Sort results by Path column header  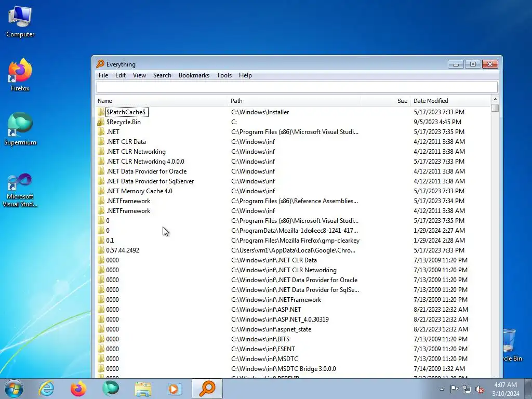pyautogui.click(x=295, y=101)
